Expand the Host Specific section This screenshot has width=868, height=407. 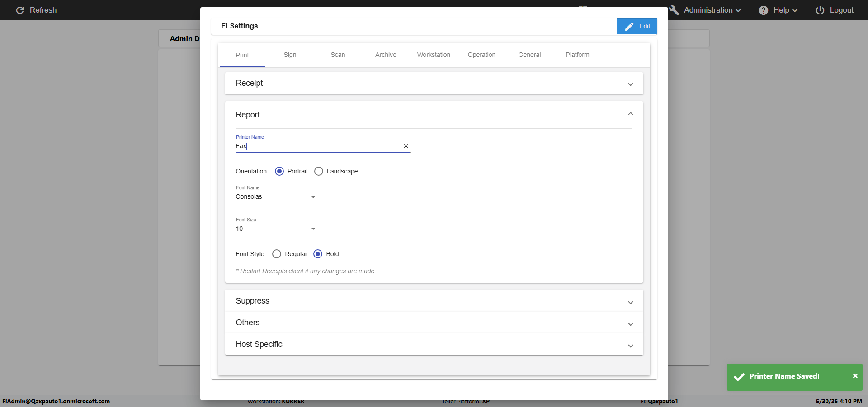(x=630, y=346)
